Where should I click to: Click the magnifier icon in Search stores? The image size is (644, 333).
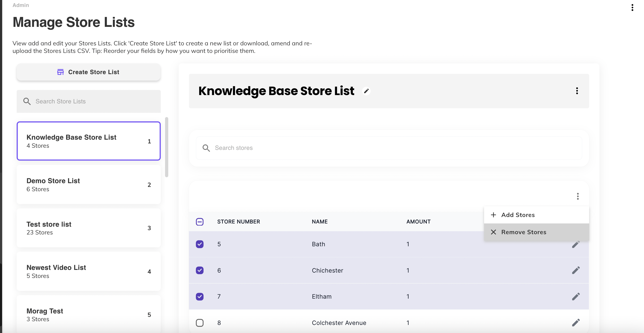(x=206, y=148)
